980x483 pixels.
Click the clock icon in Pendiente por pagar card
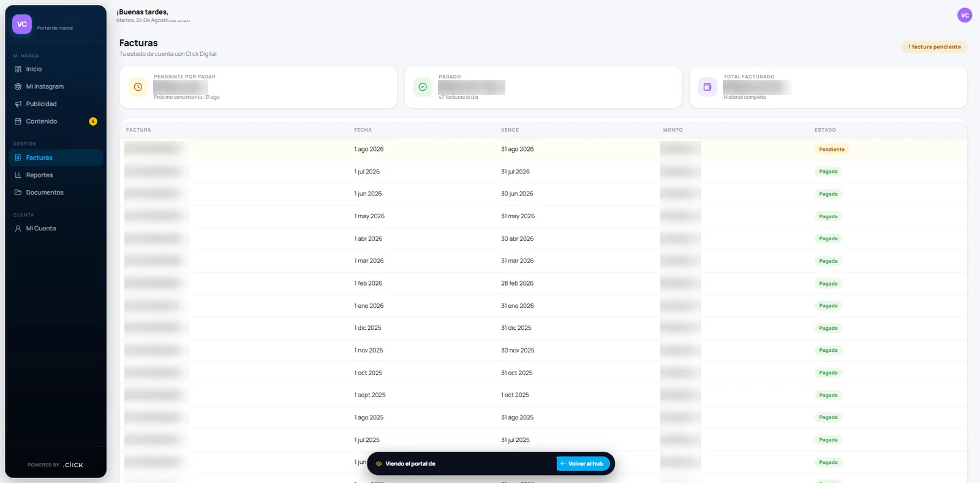point(138,87)
